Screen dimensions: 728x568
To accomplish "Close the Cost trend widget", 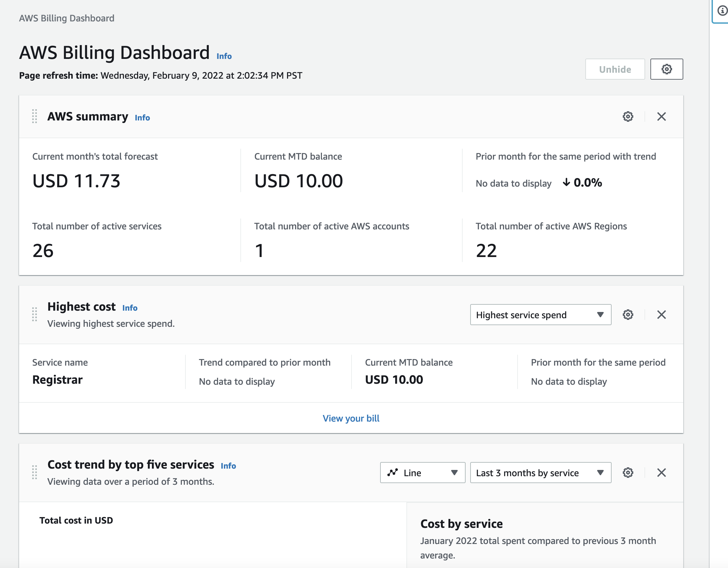I will (x=661, y=473).
